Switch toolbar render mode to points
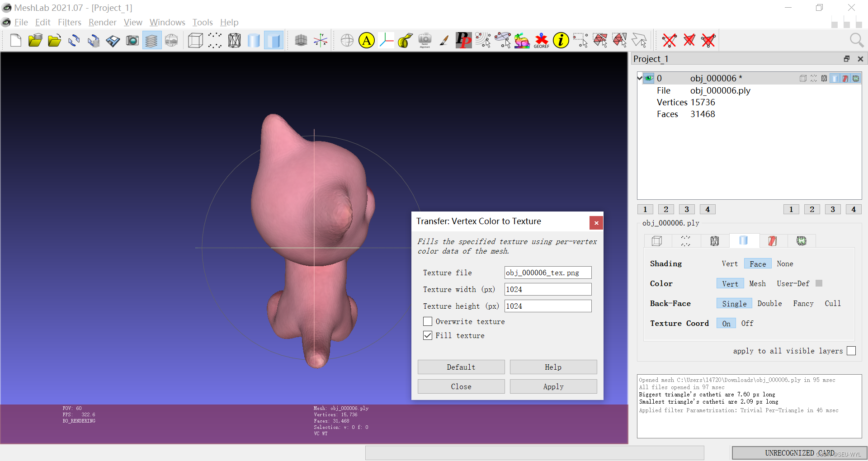This screenshot has height=461, width=868. 215,41
